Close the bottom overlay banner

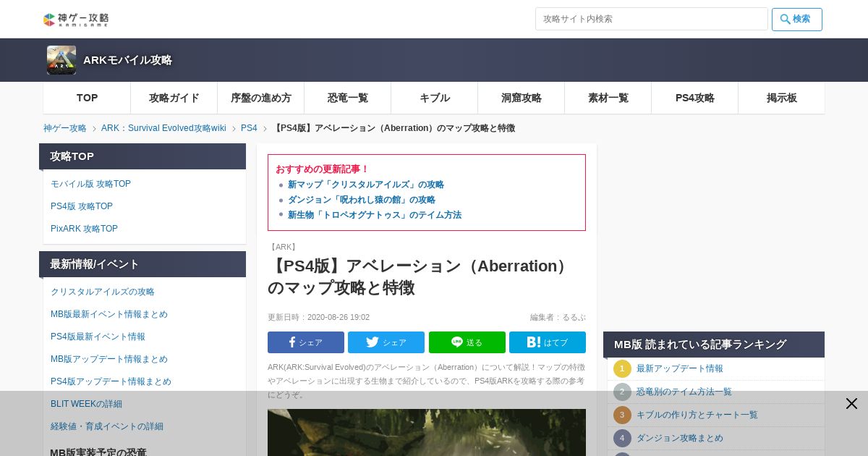[851, 404]
